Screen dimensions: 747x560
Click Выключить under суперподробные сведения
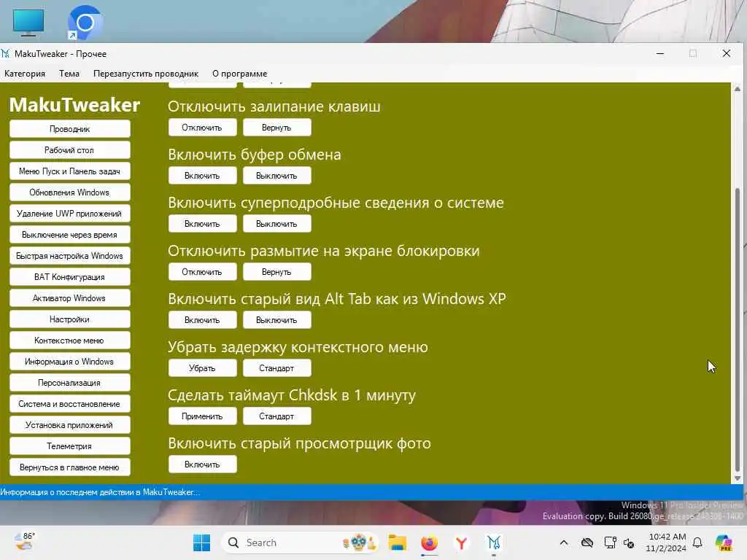pyautogui.click(x=276, y=224)
